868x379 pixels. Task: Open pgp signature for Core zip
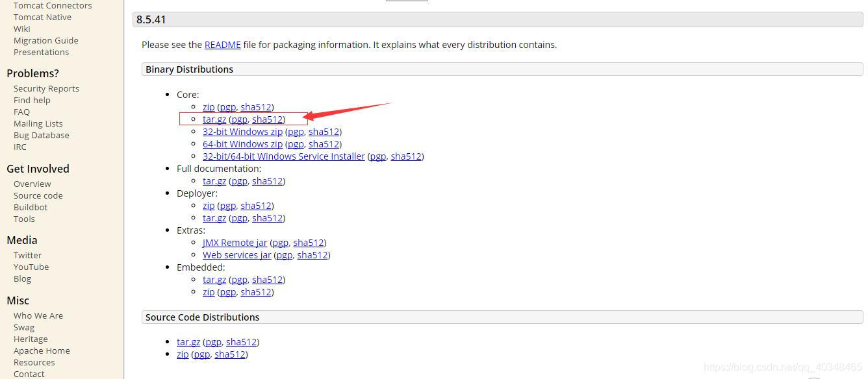(227, 107)
